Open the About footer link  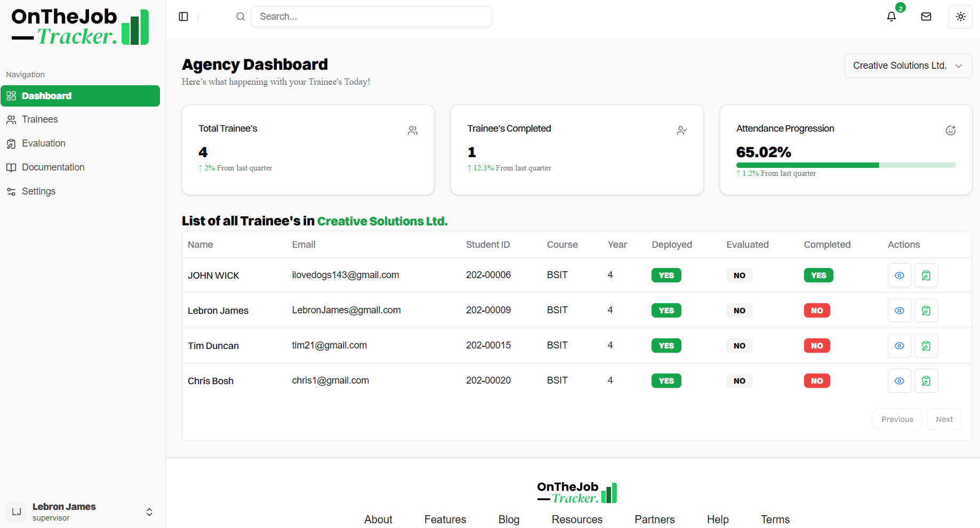(x=378, y=519)
